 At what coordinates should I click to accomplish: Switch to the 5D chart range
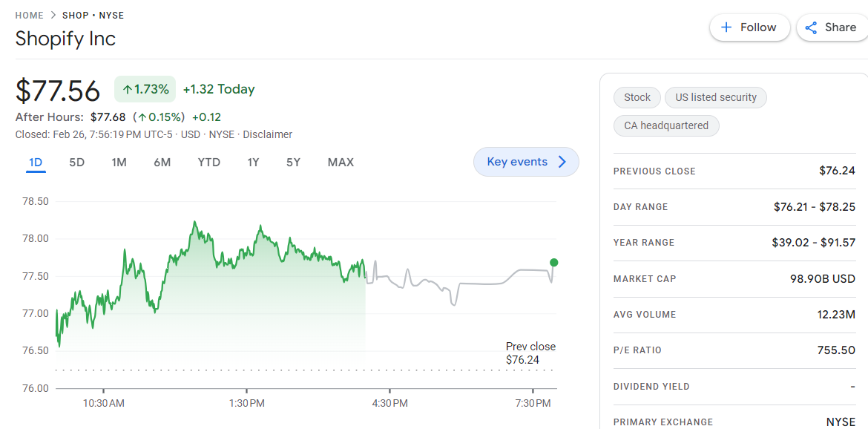pos(77,163)
